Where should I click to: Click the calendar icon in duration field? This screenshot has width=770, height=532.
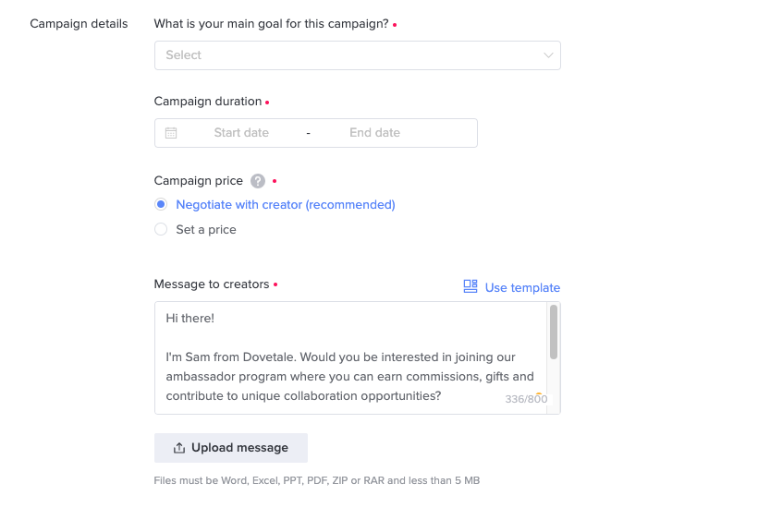coord(171,133)
